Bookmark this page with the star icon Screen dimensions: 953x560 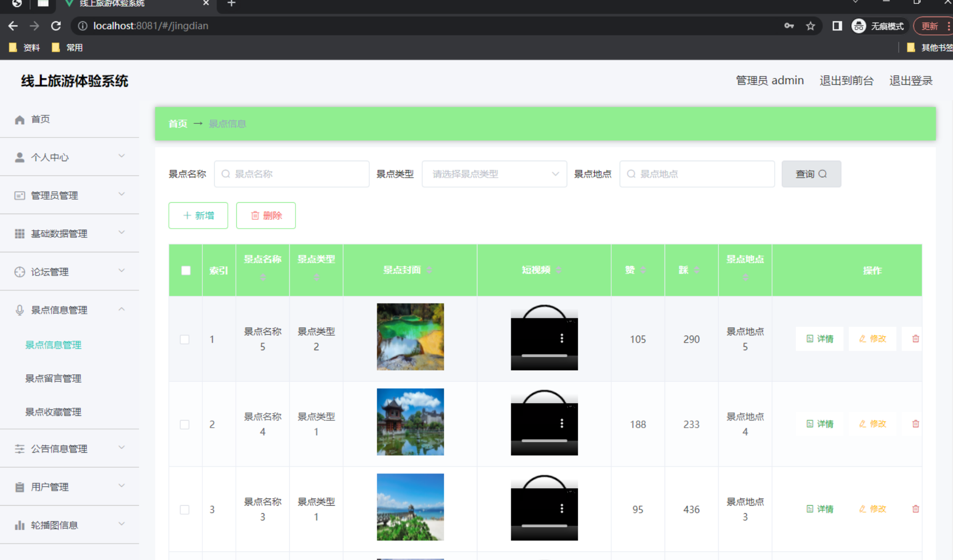coord(811,26)
